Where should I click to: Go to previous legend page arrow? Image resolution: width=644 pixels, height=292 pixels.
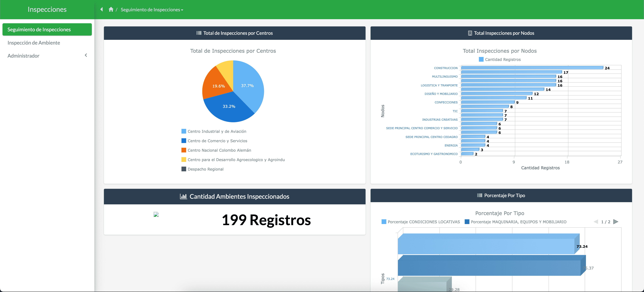click(596, 222)
